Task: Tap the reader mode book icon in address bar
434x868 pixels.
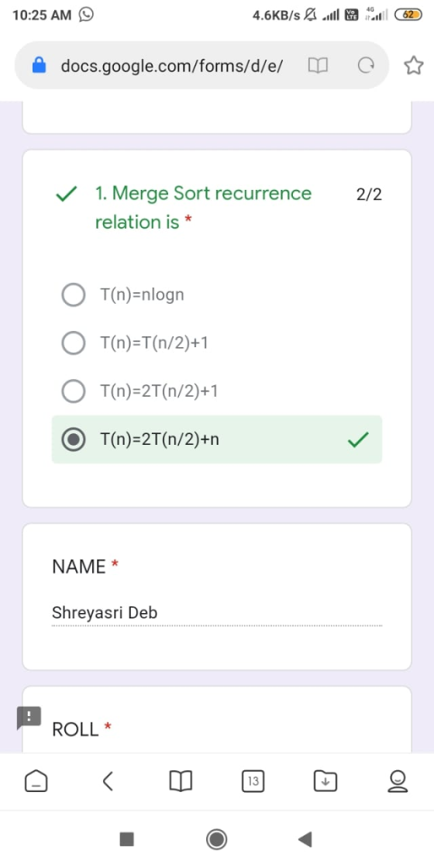Action: [318, 67]
